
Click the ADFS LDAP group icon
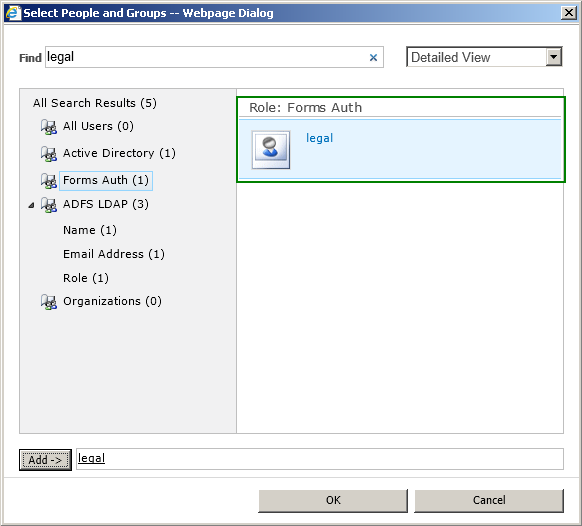(49, 205)
